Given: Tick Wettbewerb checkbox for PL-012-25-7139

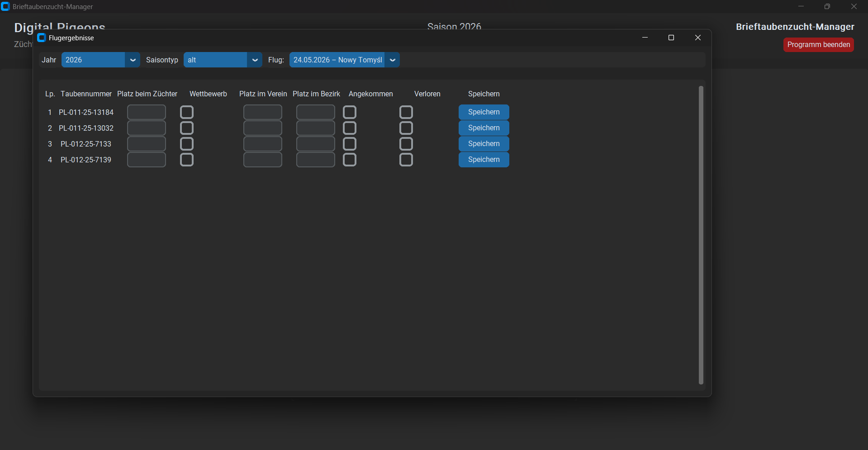Looking at the screenshot, I should pyautogui.click(x=187, y=160).
